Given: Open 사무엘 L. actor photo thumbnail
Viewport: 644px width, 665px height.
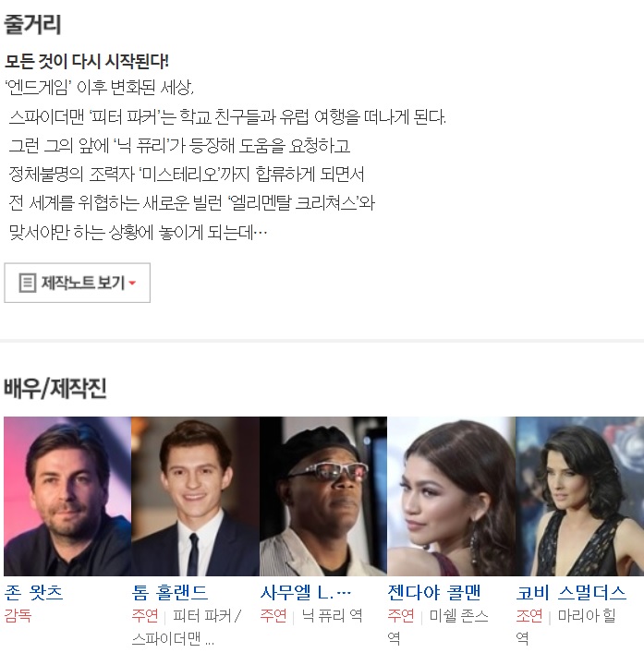Looking at the screenshot, I should (x=323, y=496).
